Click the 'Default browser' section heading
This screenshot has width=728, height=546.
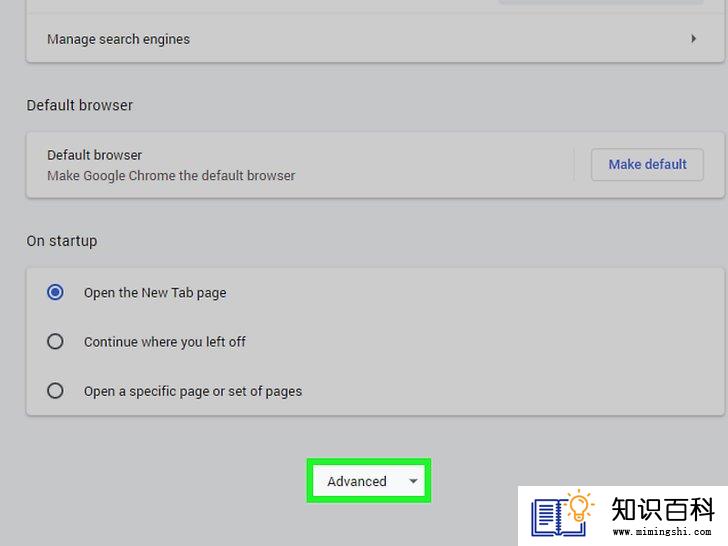click(x=79, y=105)
